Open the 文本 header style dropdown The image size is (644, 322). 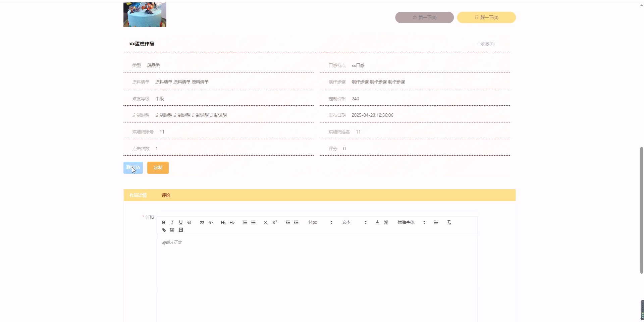354,222
